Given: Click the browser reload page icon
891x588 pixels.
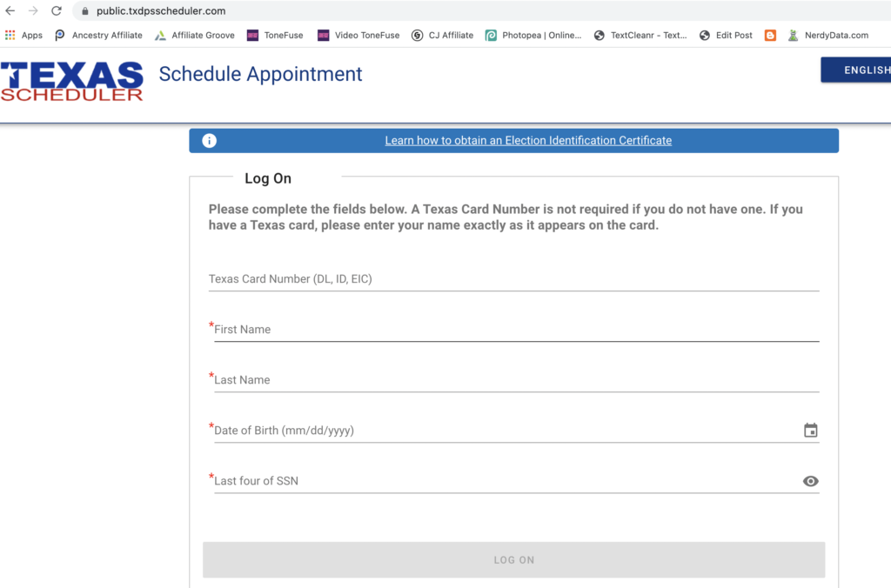Looking at the screenshot, I should pos(57,11).
